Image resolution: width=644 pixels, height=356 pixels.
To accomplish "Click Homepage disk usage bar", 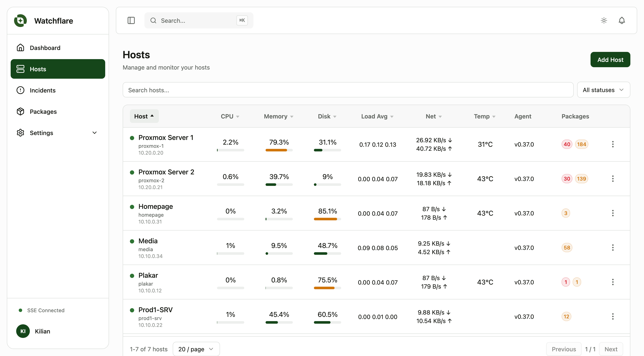I will click(327, 219).
